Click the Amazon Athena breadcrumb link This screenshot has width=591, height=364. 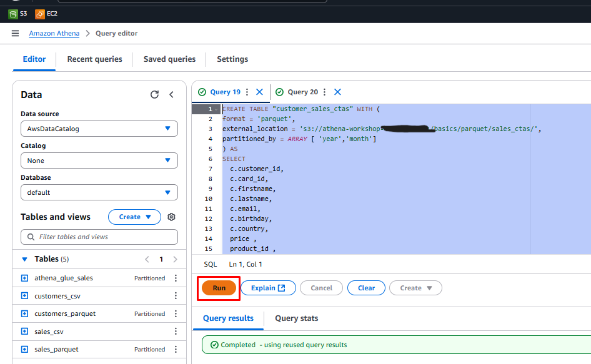(x=54, y=34)
